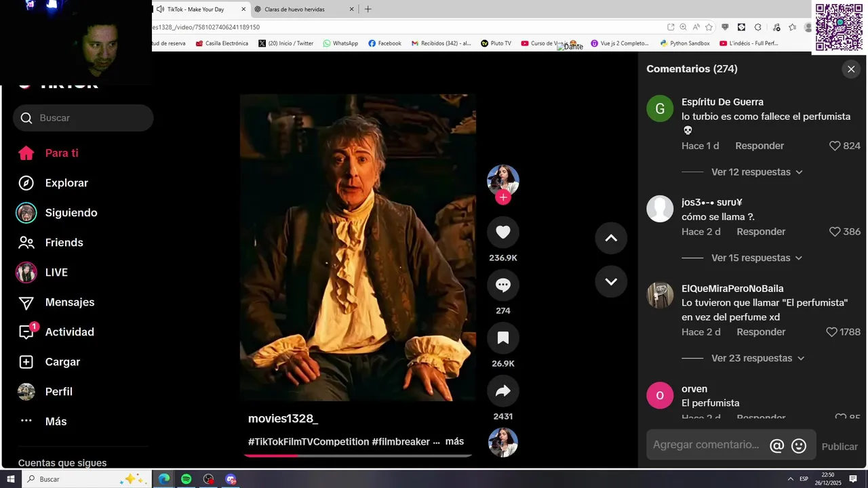Click Publicar to post comment
The height and width of the screenshot is (488, 868).
(x=840, y=447)
